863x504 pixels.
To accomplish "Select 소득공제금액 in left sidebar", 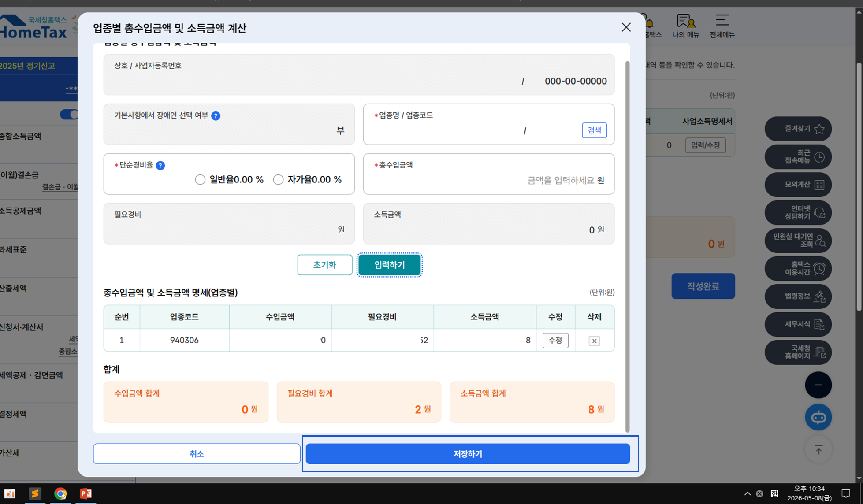I will [20, 211].
